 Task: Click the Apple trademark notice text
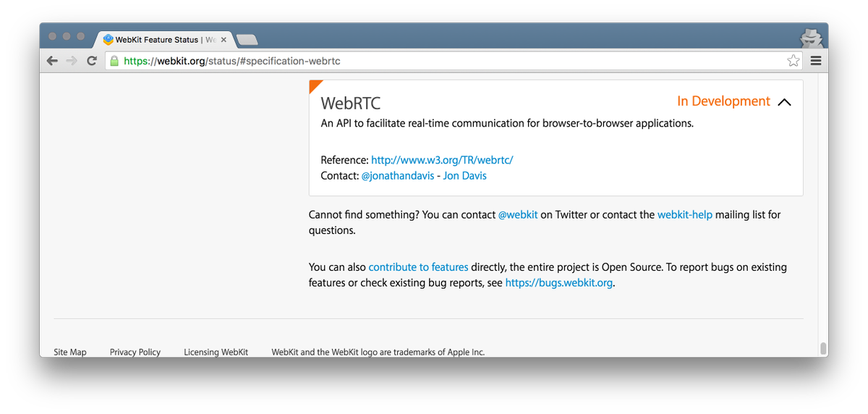tap(378, 352)
